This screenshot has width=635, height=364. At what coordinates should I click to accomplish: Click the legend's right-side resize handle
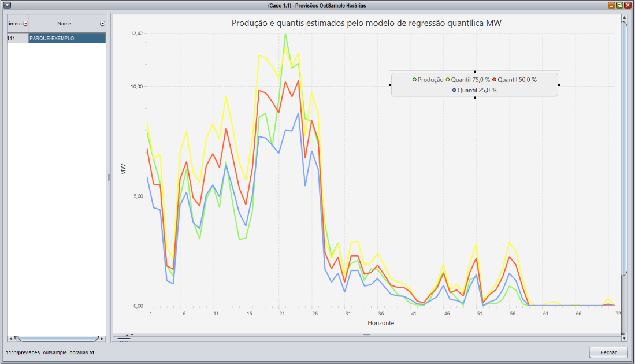[x=559, y=85]
